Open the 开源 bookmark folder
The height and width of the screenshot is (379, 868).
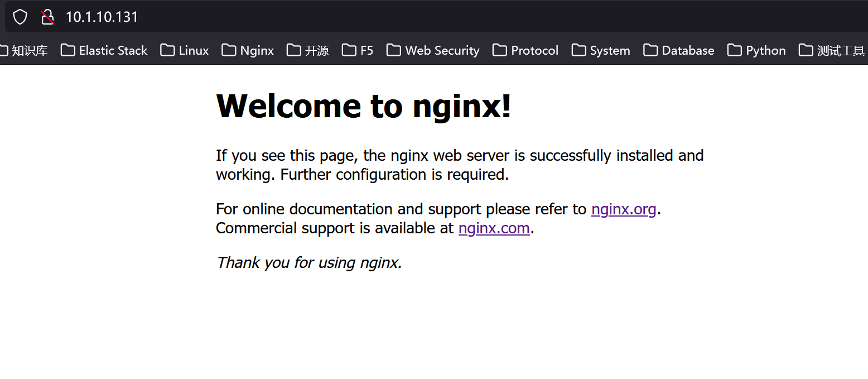[x=308, y=50]
